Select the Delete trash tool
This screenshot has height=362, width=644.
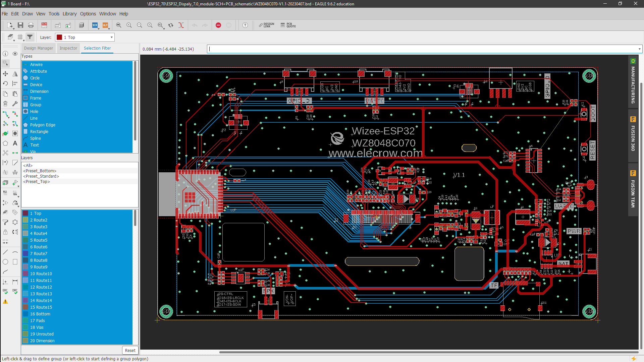click(x=5, y=104)
